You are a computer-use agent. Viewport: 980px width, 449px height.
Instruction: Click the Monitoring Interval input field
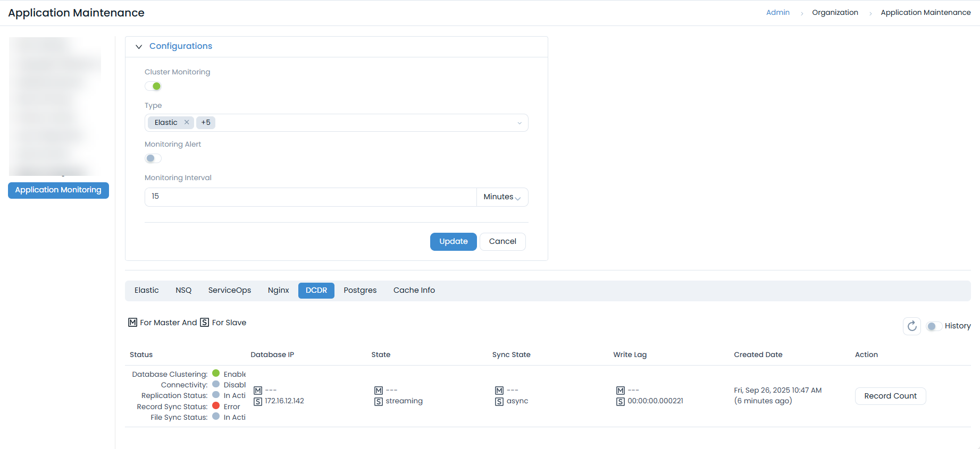pos(310,197)
